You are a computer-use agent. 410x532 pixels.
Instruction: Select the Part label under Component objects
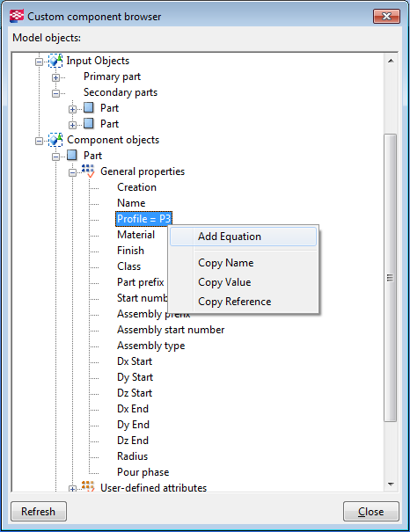(x=92, y=156)
